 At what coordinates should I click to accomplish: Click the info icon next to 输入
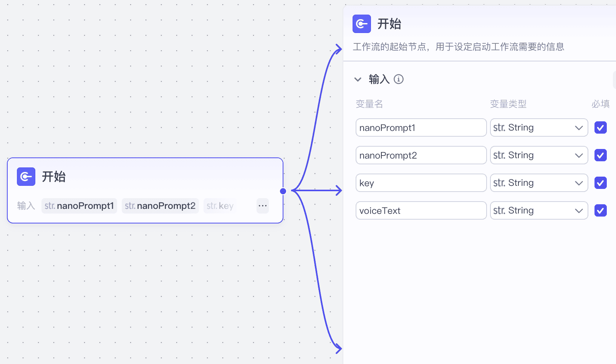399,79
